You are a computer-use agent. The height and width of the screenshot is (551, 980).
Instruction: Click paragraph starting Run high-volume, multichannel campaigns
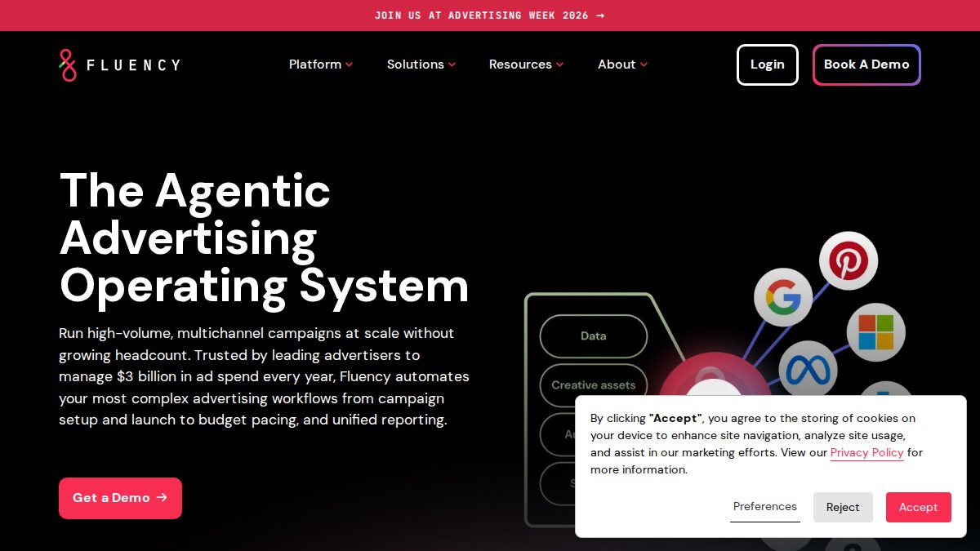pos(265,377)
